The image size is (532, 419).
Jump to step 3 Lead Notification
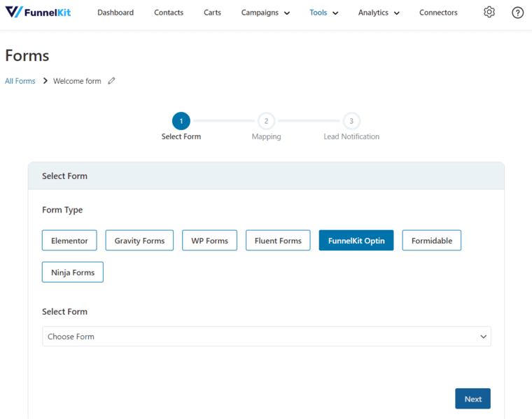pyautogui.click(x=351, y=121)
